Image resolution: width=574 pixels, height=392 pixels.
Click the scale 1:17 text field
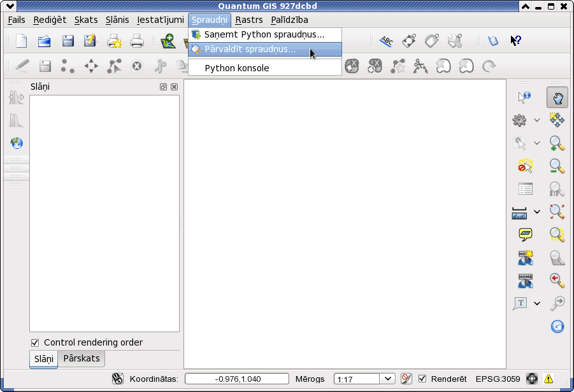click(x=357, y=379)
